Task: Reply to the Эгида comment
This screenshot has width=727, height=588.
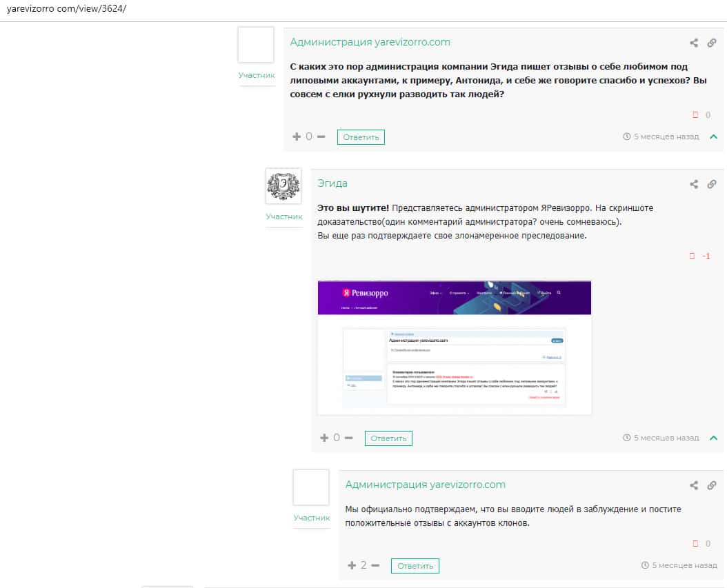Action: (388, 438)
